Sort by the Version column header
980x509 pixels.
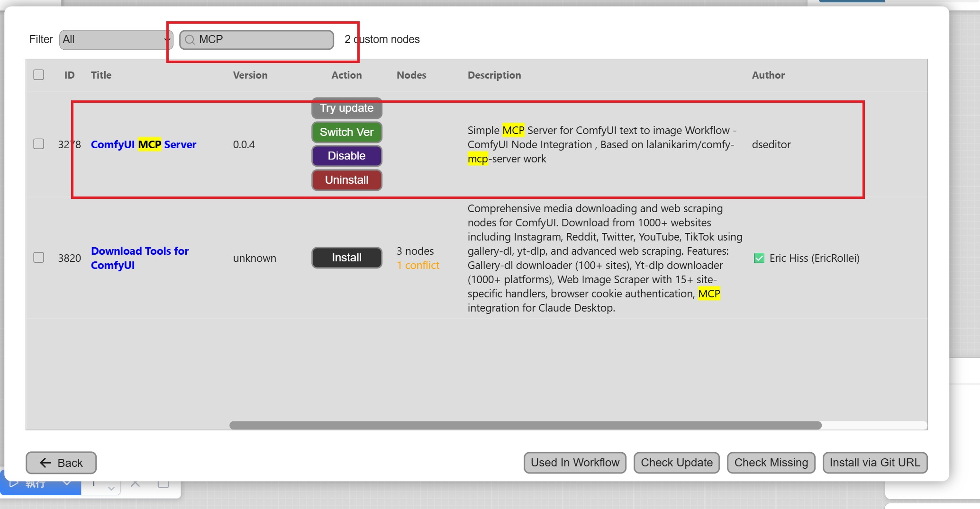[250, 75]
